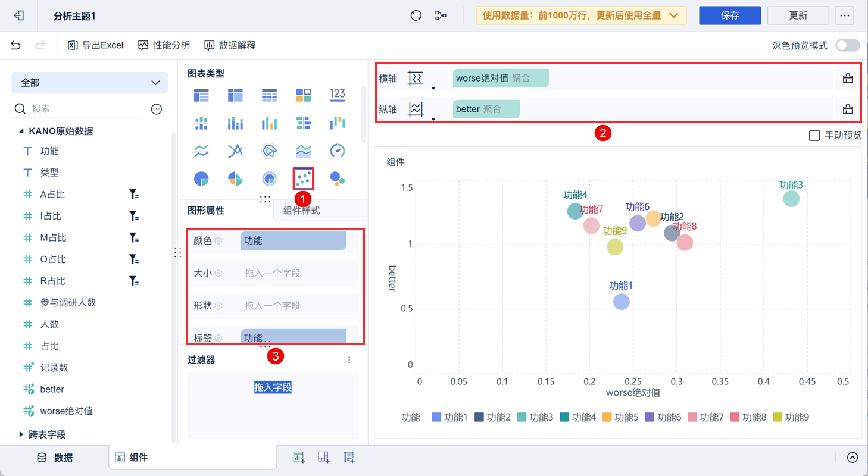The width and height of the screenshot is (868, 476).
Task: Open the 组件样式 tab
Action: [301, 210]
